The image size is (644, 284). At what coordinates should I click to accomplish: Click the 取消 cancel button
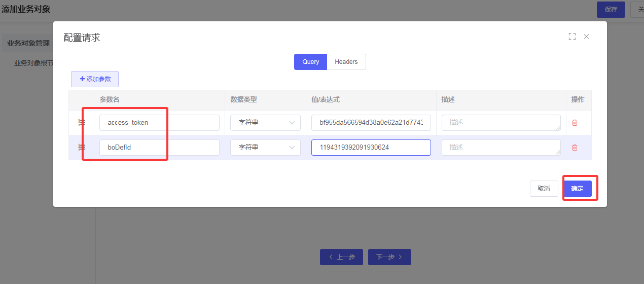tap(544, 189)
